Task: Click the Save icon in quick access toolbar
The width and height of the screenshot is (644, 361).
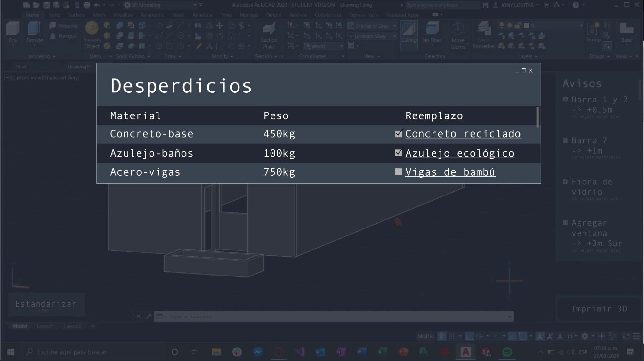Action: point(47,5)
